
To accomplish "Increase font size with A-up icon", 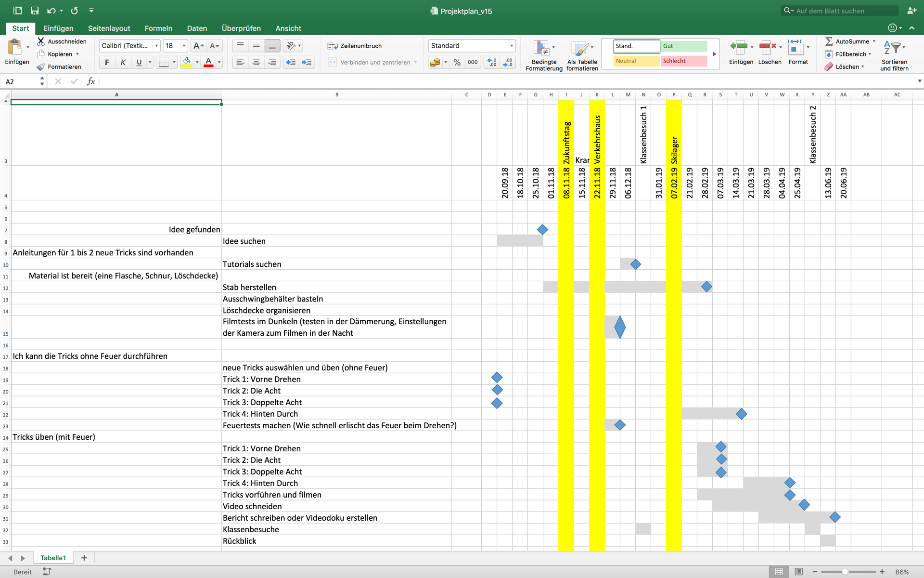I will point(198,46).
